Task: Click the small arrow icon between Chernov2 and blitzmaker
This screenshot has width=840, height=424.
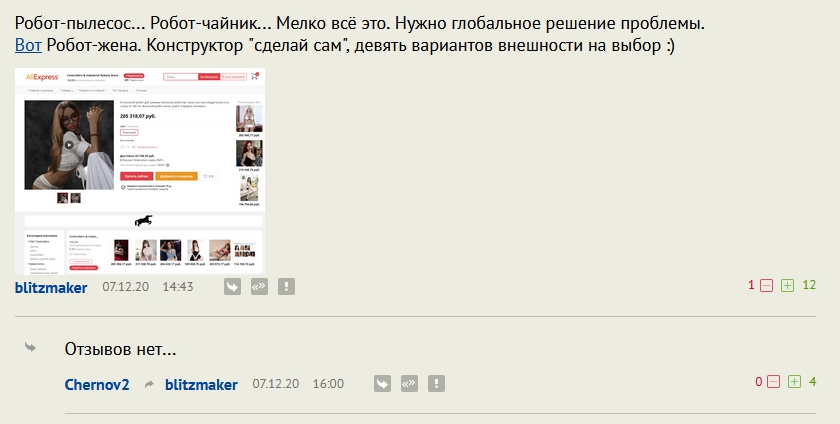Action: [149, 384]
